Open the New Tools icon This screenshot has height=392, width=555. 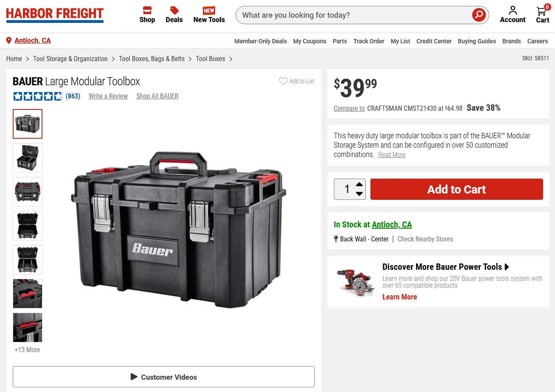209,10
